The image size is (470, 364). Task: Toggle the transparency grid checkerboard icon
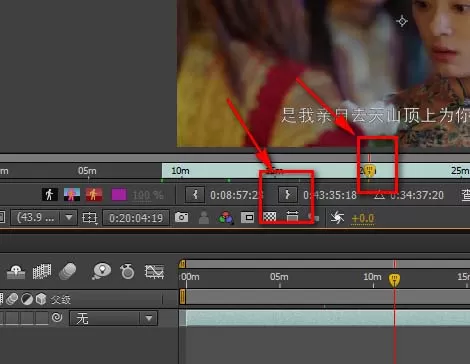(270, 217)
